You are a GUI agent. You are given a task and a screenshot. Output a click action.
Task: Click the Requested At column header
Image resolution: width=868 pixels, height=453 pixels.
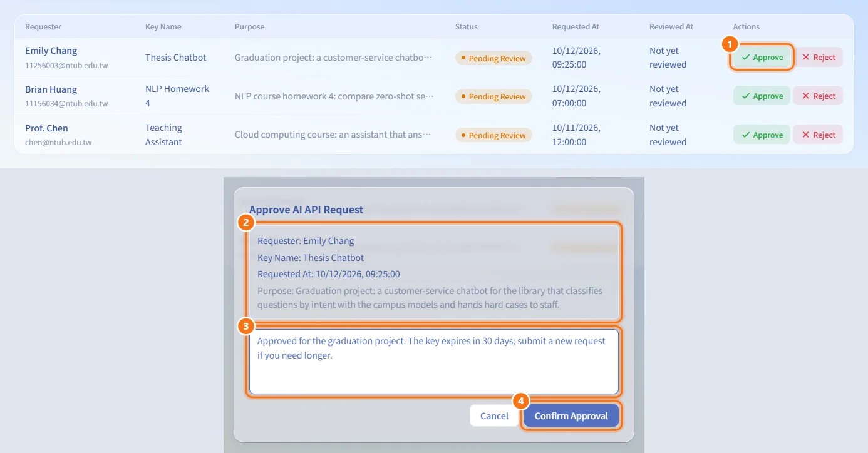tap(576, 27)
